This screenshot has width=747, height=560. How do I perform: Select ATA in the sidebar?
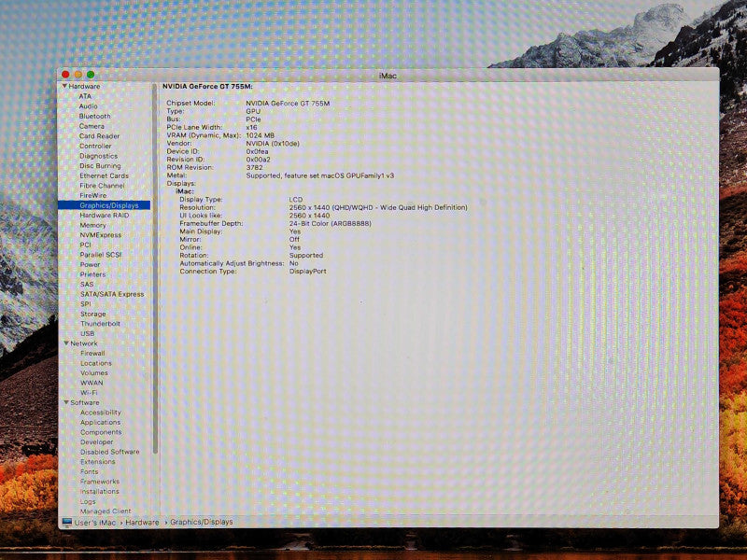pos(85,96)
